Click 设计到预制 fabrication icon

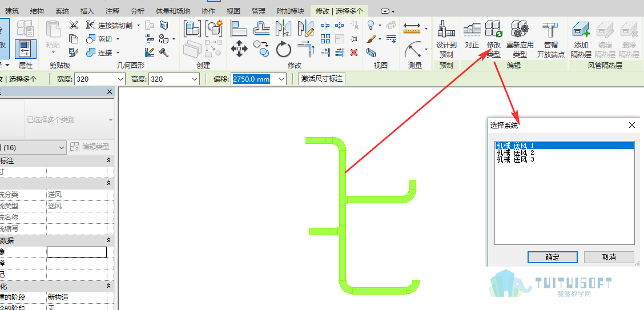tap(446, 39)
